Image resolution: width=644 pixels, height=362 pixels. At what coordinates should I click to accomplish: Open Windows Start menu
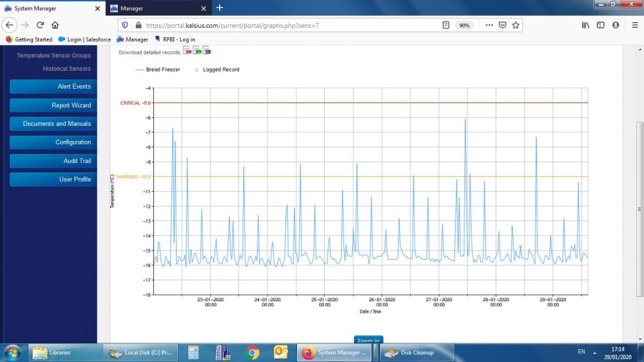pos(12,353)
